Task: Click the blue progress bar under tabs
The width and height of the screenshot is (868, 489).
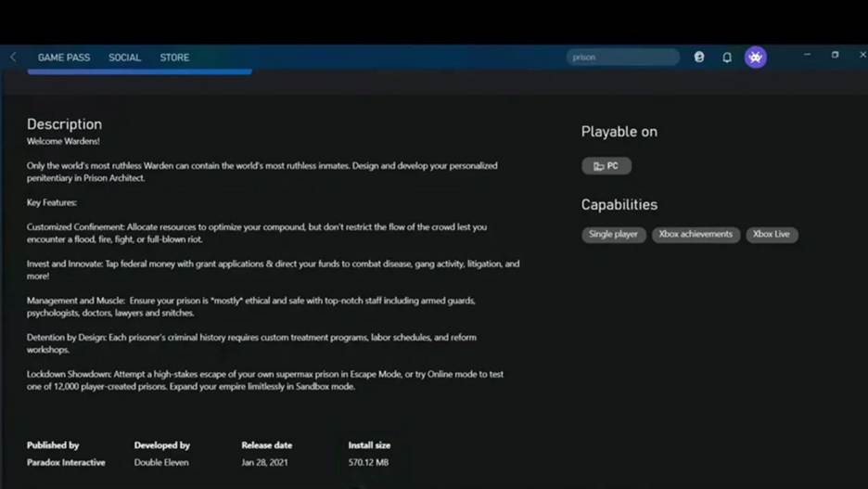Action: 139,71
